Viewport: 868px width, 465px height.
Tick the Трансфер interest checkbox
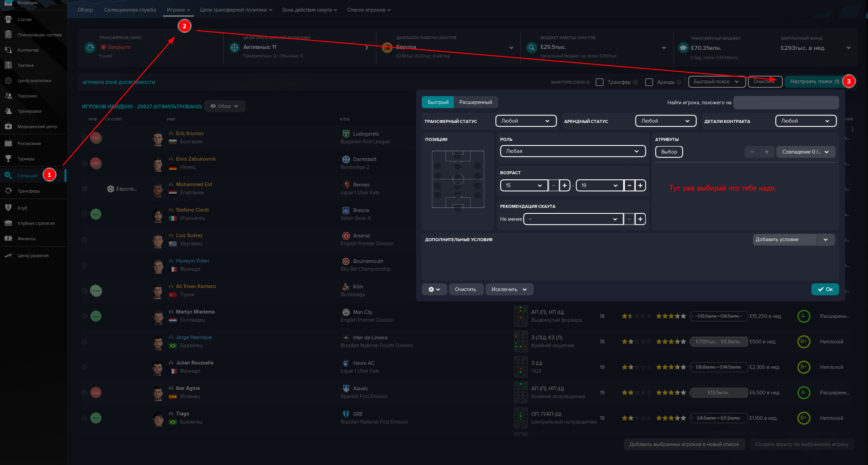point(600,82)
